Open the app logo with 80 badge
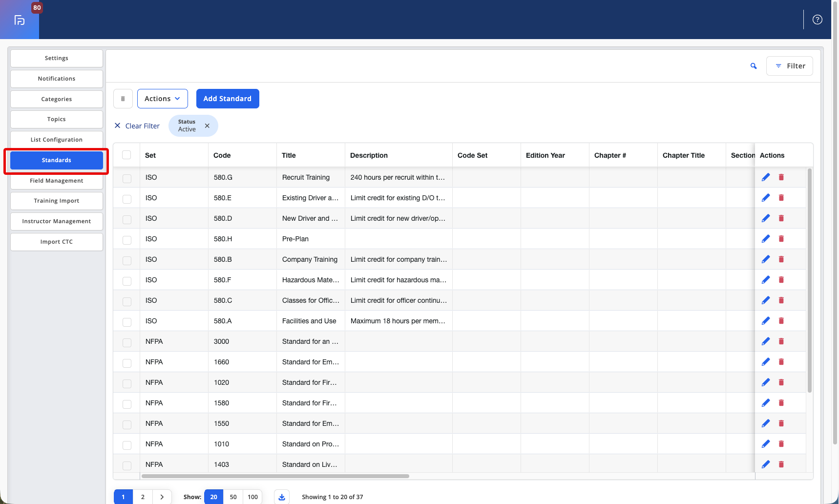The image size is (839, 504). (x=20, y=20)
